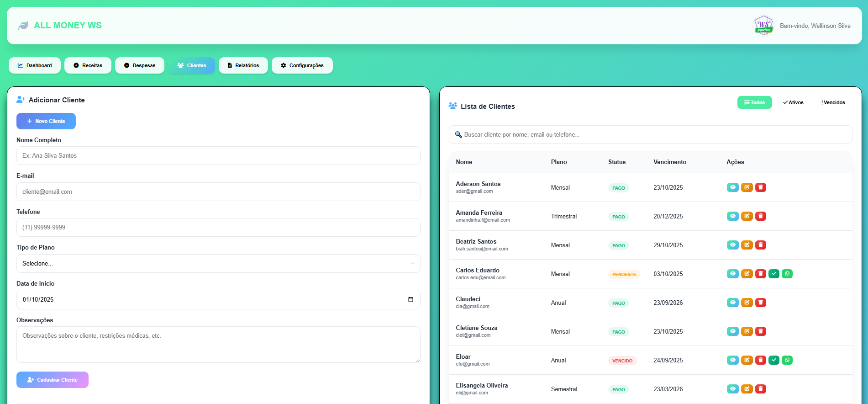
Task: Focus the client search field
Action: (x=650, y=134)
